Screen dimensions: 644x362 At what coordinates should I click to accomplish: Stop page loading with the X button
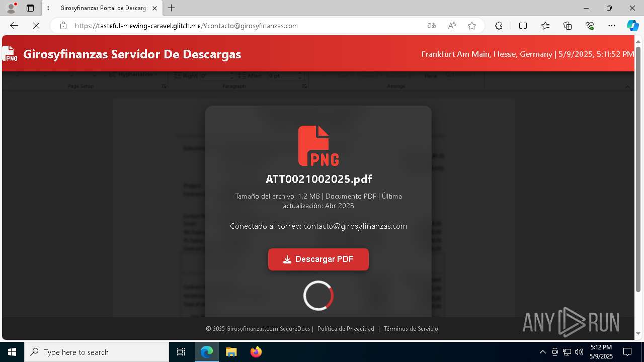pos(36,26)
